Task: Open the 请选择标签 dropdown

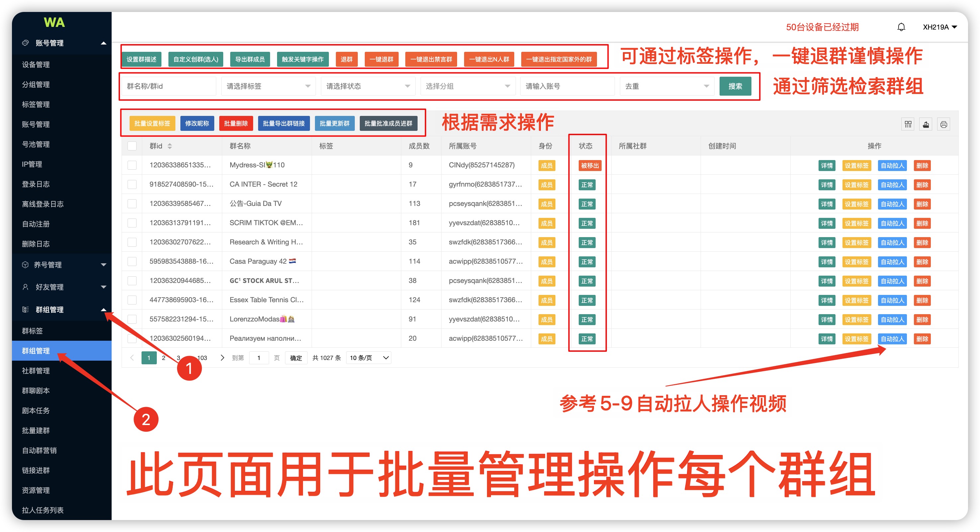Action: tap(268, 86)
